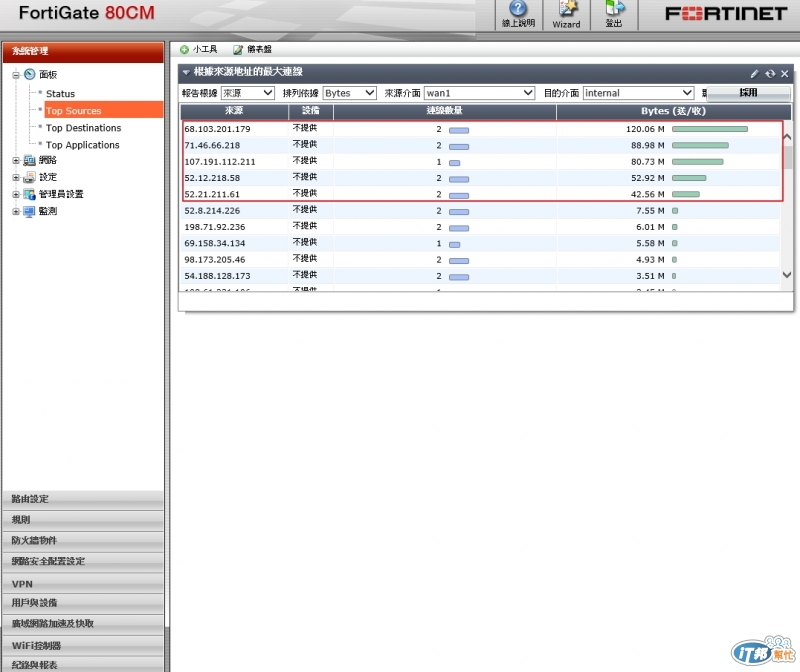The height and width of the screenshot is (672, 800).
Task: Open the WiFi controller menu section
Action: pyautogui.click(x=83, y=645)
